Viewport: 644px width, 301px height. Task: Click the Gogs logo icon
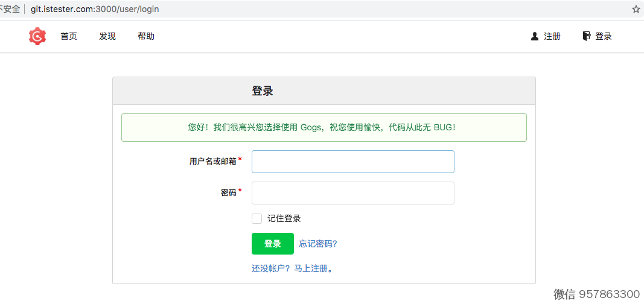(x=37, y=36)
